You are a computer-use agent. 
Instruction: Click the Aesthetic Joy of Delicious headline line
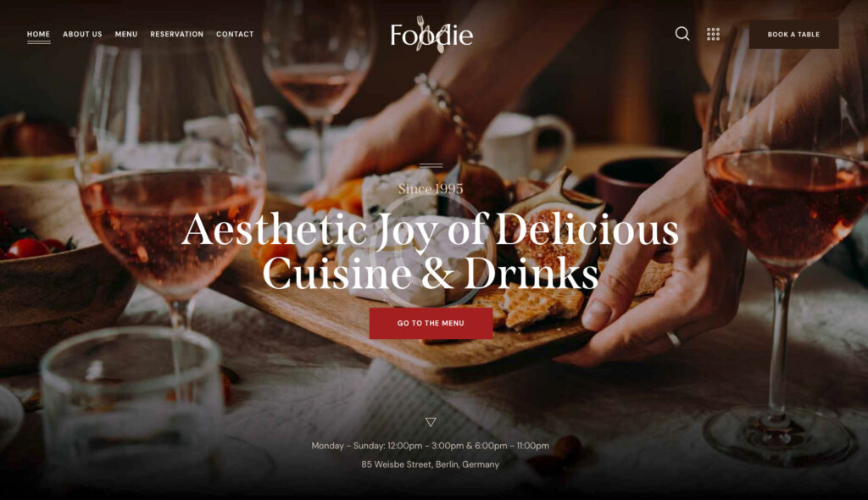430,229
